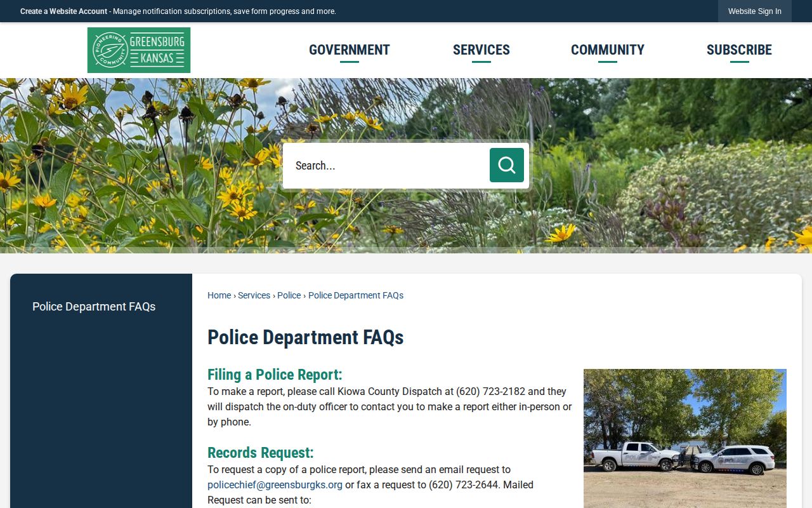Select Police Department FAQs in sidebar
This screenshot has width=812, height=508.
coord(94,307)
